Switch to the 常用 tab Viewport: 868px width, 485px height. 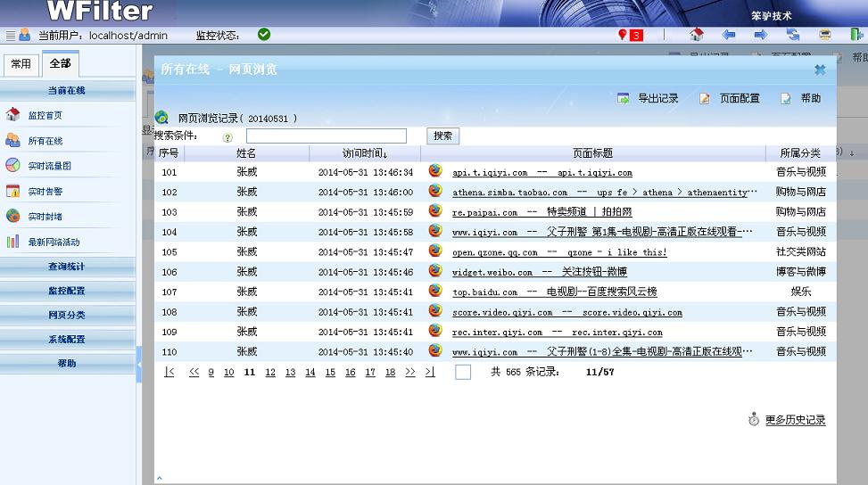[x=21, y=64]
